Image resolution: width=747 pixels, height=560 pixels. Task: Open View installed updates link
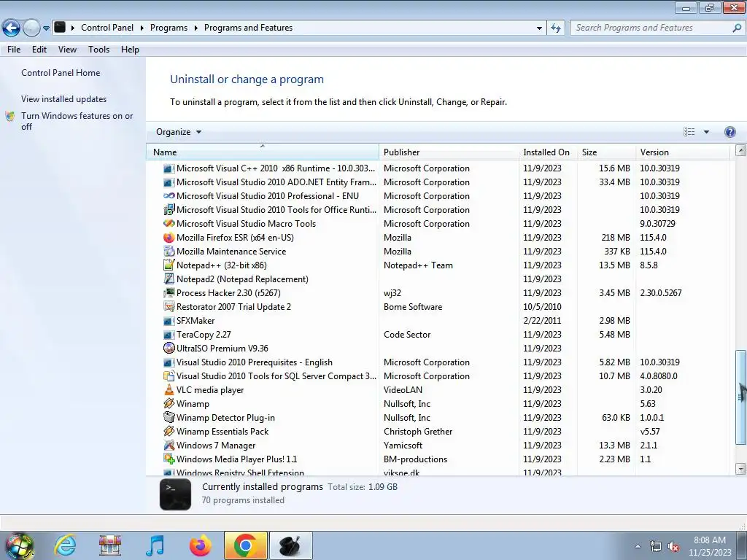64,99
